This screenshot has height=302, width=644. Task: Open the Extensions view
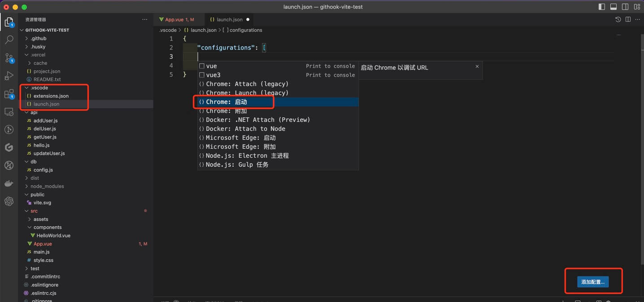click(9, 94)
